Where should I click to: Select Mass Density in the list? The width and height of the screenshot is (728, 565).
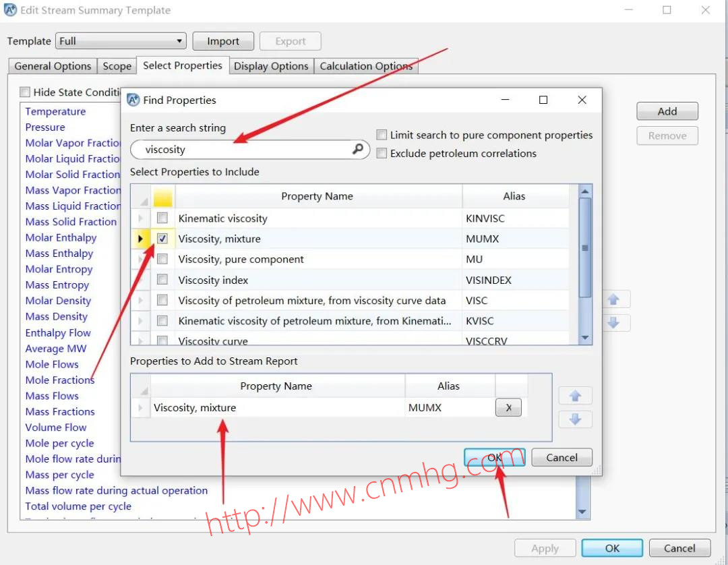[56, 317]
